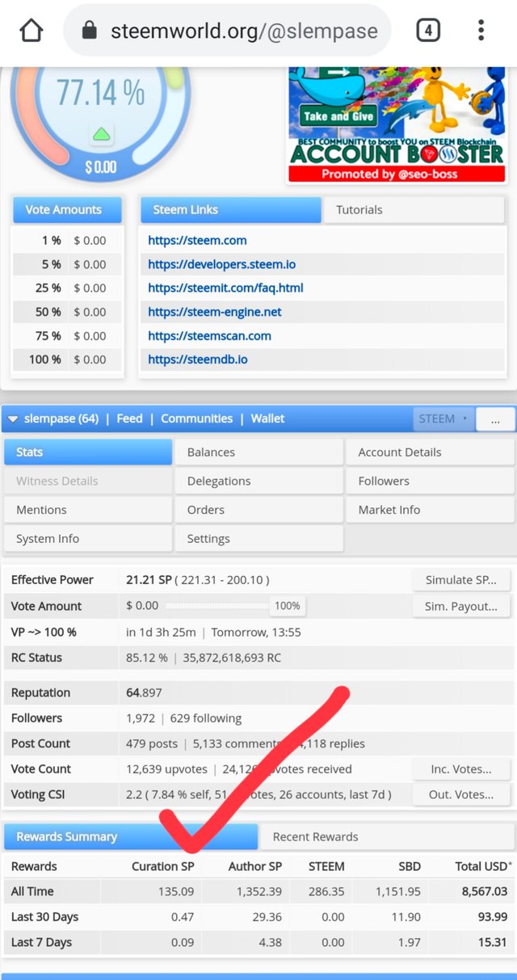The height and width of the screenshot is (980, 517).
Task: Click the 25 % vote amount row
Action: pyautogui.click(x=68, y=288)
